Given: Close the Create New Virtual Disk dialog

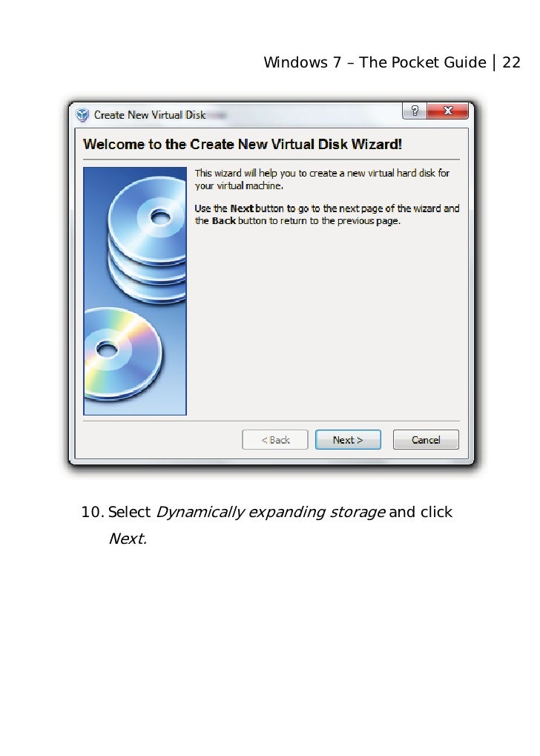Looking at the screenshot, I should tap(447, 111).
